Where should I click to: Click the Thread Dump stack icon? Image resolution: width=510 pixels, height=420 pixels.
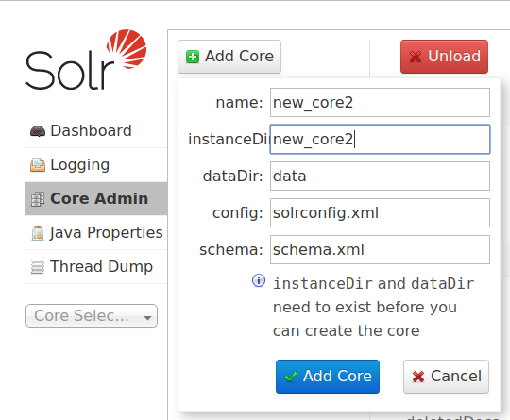(38, 267)
